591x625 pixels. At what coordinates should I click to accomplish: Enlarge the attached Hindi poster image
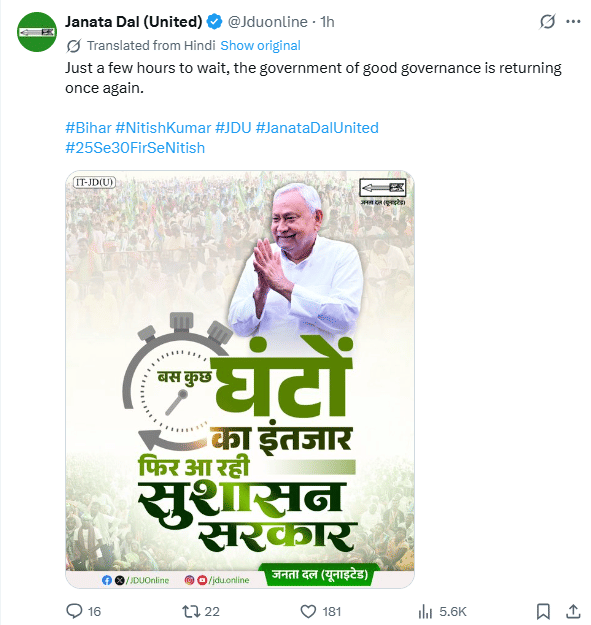tap(240, 379)
